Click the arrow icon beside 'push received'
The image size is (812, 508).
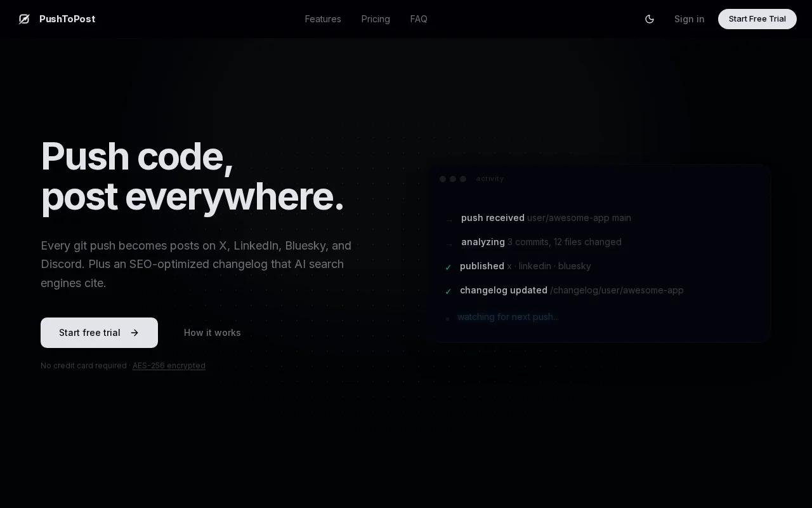click(x=449, y=220)
